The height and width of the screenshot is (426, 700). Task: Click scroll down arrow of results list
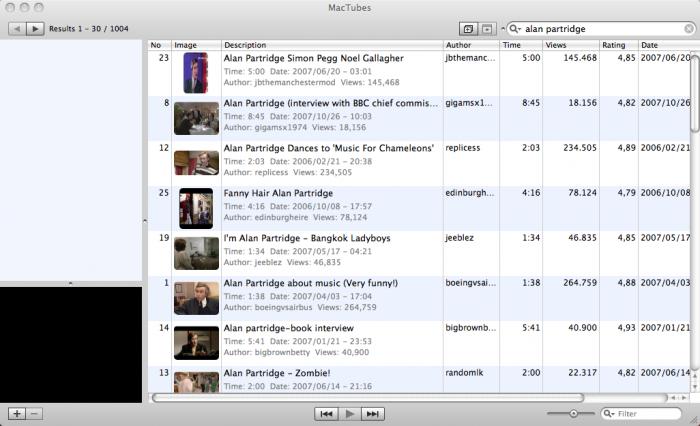pos(695,387)
